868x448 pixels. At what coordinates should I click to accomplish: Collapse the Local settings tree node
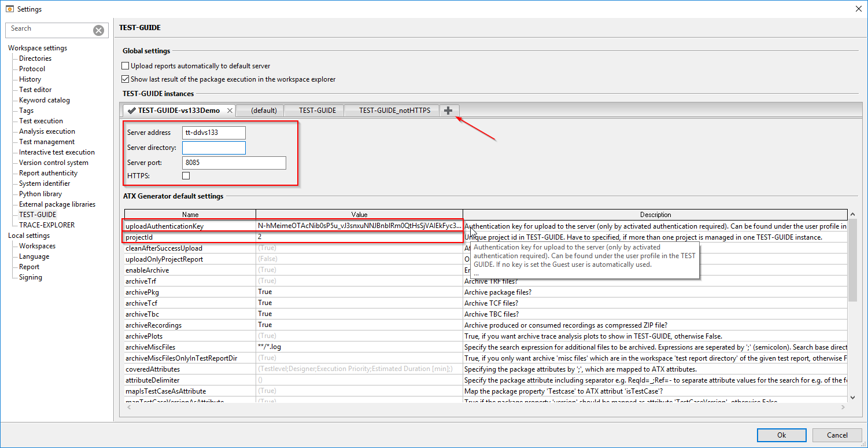tap(29, 236)
